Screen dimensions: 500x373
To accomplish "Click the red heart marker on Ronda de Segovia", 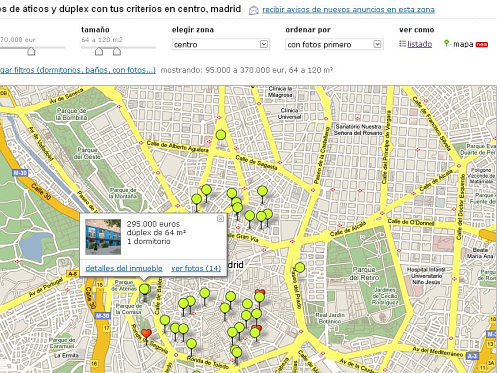I will pos(146,334).
